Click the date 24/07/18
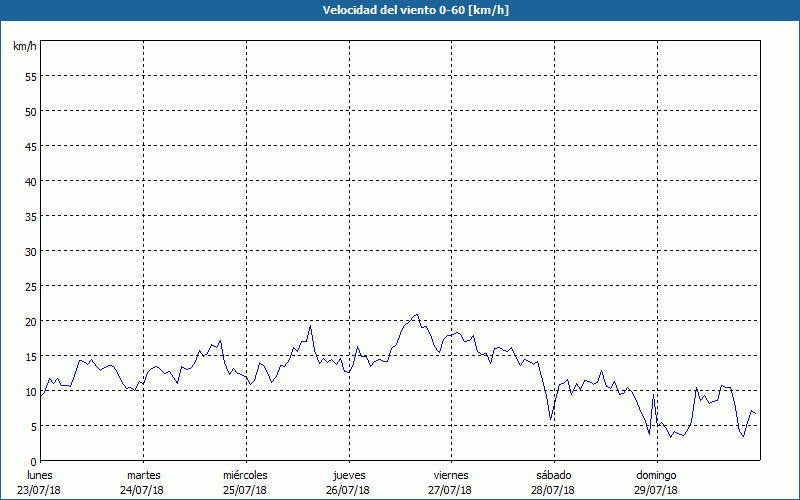Screen dimensions: 800x500 point(142,490)
